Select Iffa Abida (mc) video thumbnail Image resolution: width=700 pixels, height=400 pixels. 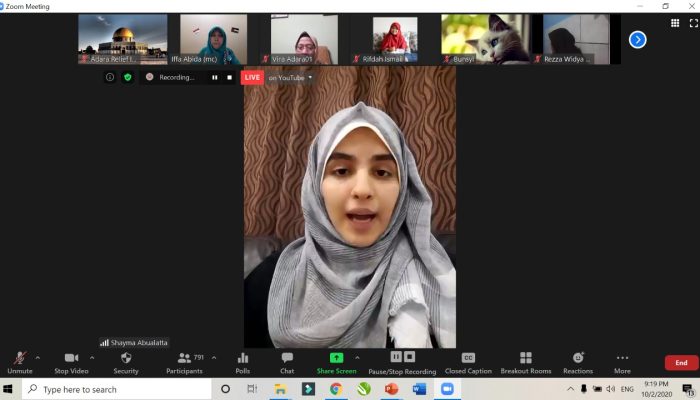213,39
